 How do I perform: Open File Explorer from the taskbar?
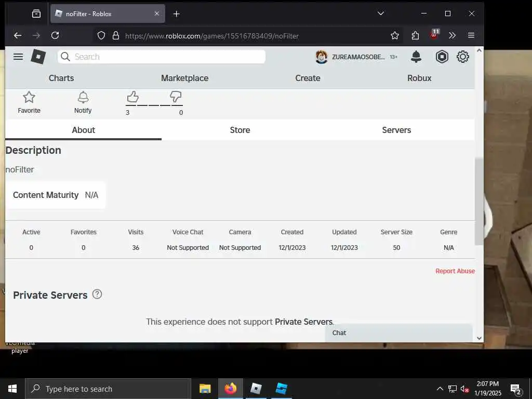(x=205, y=389)
